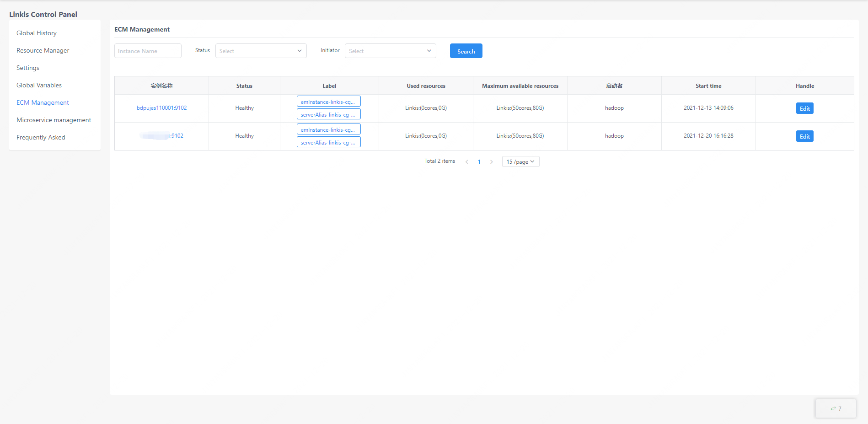The width and height of the screenshot is (868, 424).
Task: Expand the 15 /page size selector
Action: (520, 162)
